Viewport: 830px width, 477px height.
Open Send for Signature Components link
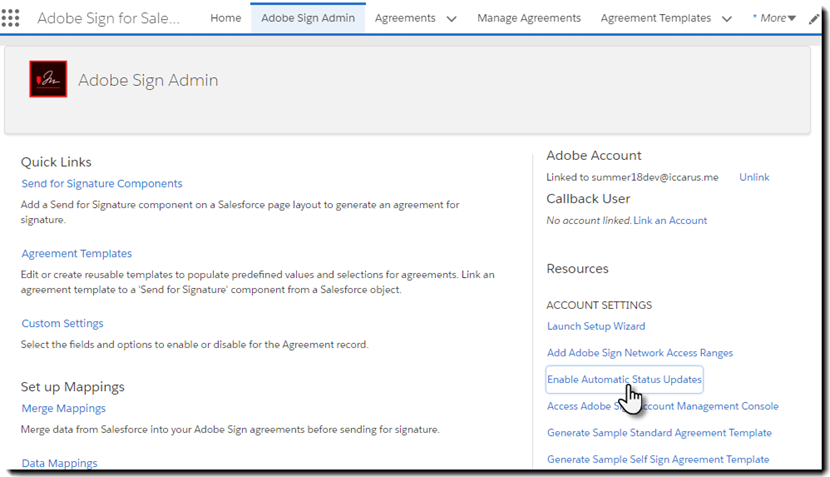(x=102, y=184)
